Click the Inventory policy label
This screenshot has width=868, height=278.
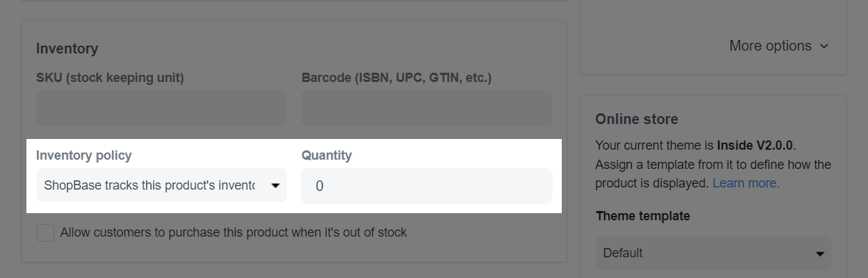[84, 155]
